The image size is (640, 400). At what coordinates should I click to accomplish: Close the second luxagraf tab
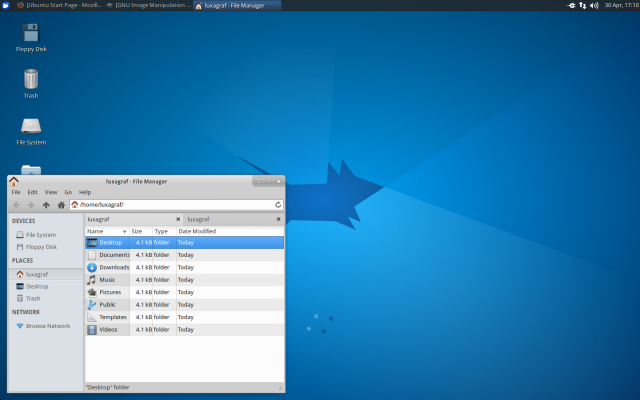(278, 219)
